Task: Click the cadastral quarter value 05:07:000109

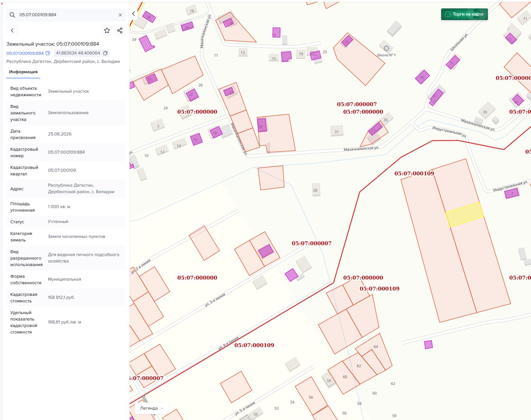Action: [x=62, y=170]
